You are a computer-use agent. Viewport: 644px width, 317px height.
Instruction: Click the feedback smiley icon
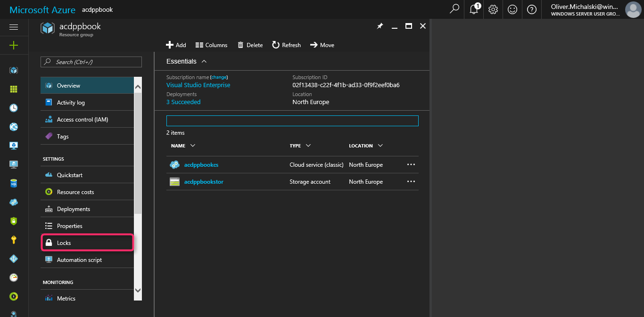[x=512, y=9]
